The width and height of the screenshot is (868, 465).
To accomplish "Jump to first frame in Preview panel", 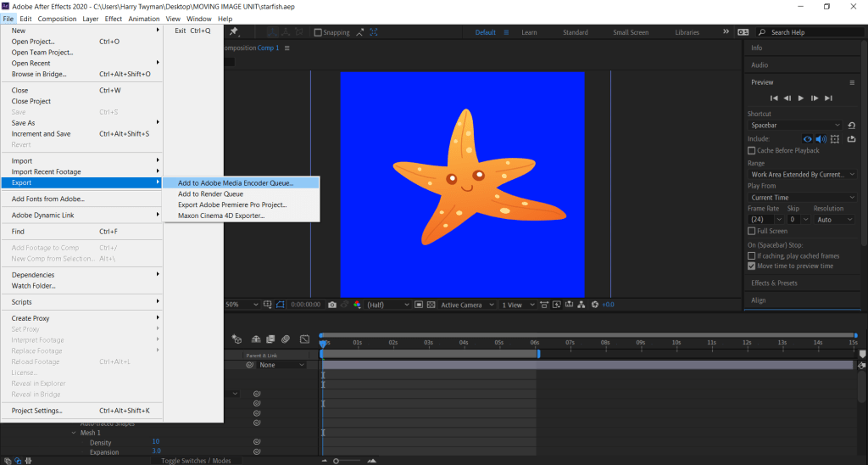I will point(774,98).
